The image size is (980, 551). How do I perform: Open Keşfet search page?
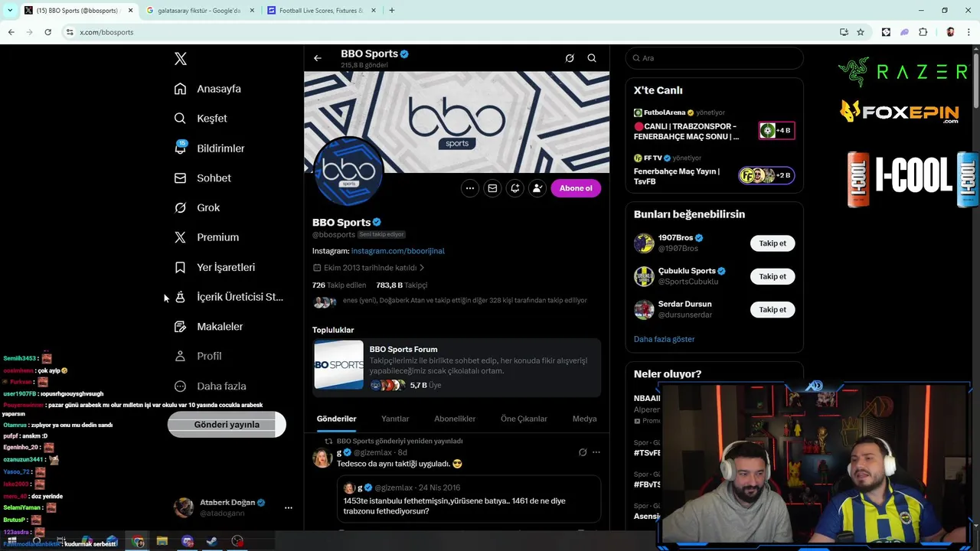[201, 119]
